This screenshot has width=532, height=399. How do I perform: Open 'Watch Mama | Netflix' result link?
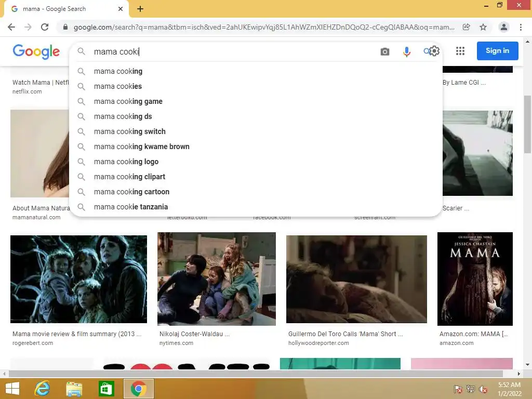[x=41, y=83]
